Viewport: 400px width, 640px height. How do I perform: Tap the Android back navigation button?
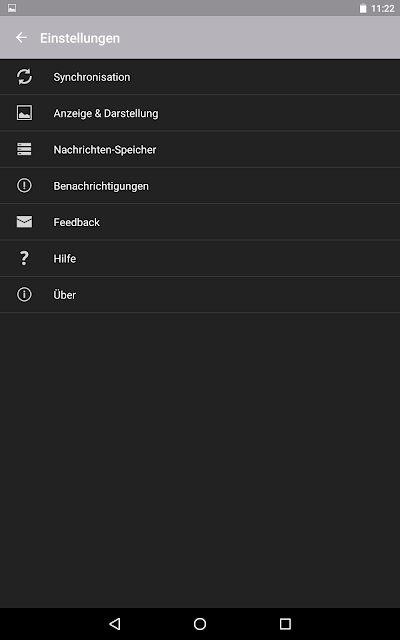coord(115,624)
